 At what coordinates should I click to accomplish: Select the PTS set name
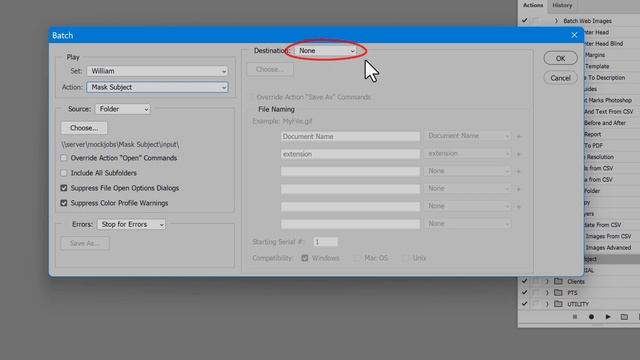point(572,293)
